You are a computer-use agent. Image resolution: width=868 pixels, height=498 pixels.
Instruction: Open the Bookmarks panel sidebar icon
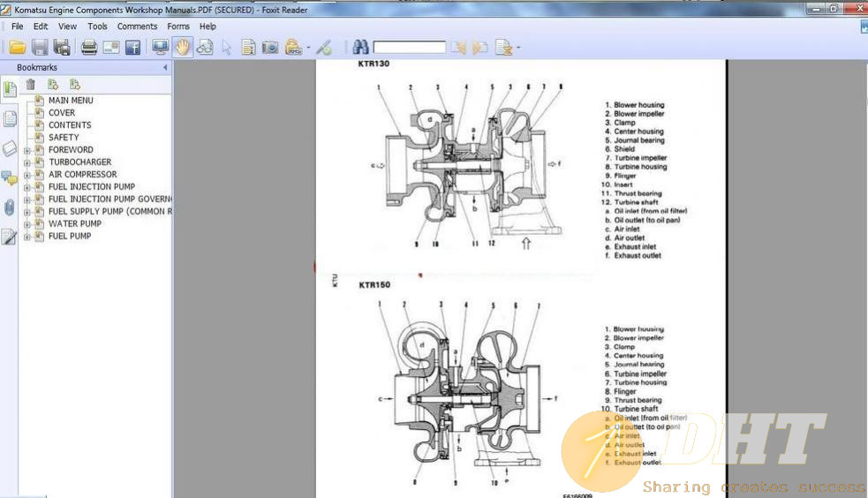point(10,89)
